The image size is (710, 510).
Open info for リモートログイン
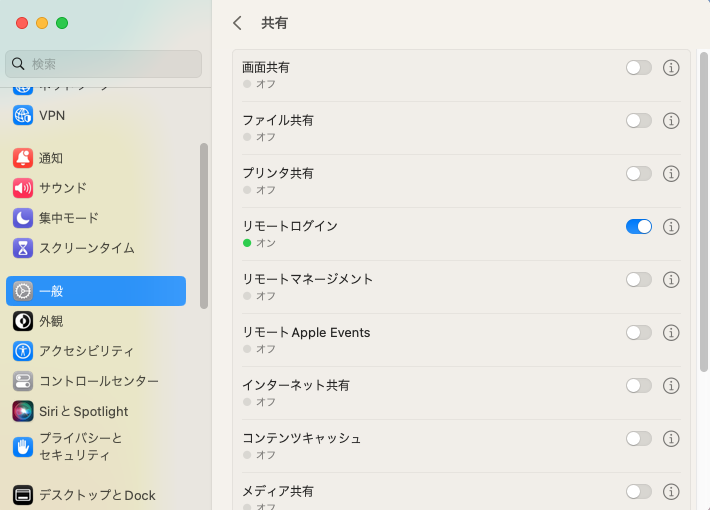(x=671, y=227)
